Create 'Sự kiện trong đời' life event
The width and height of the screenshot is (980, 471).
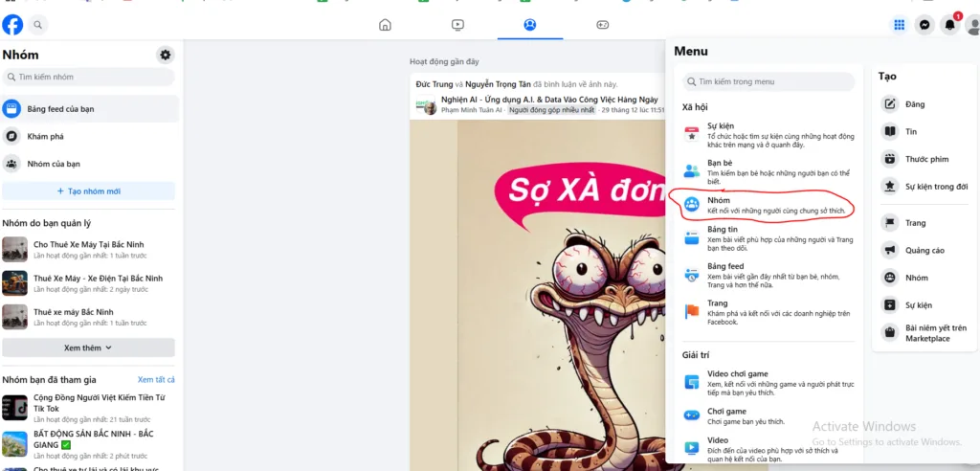click(924, 187)
